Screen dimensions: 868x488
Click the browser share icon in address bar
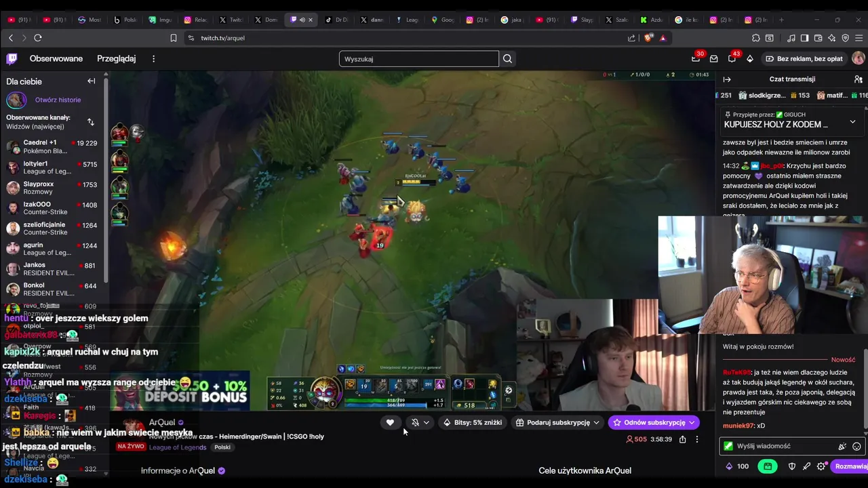tap(631, 38)
